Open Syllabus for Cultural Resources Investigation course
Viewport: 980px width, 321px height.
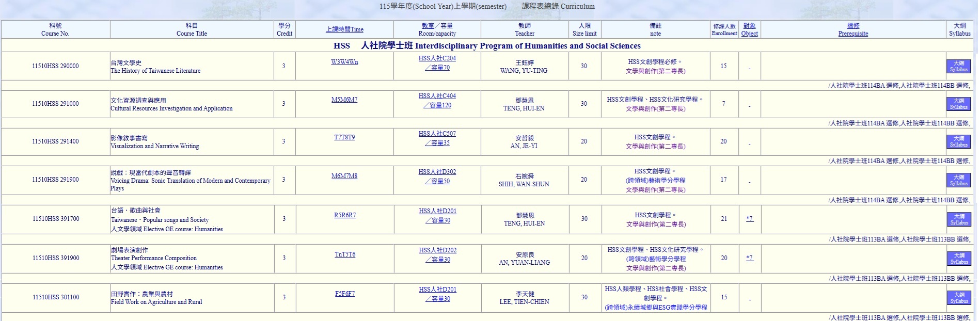click(958, 104)
